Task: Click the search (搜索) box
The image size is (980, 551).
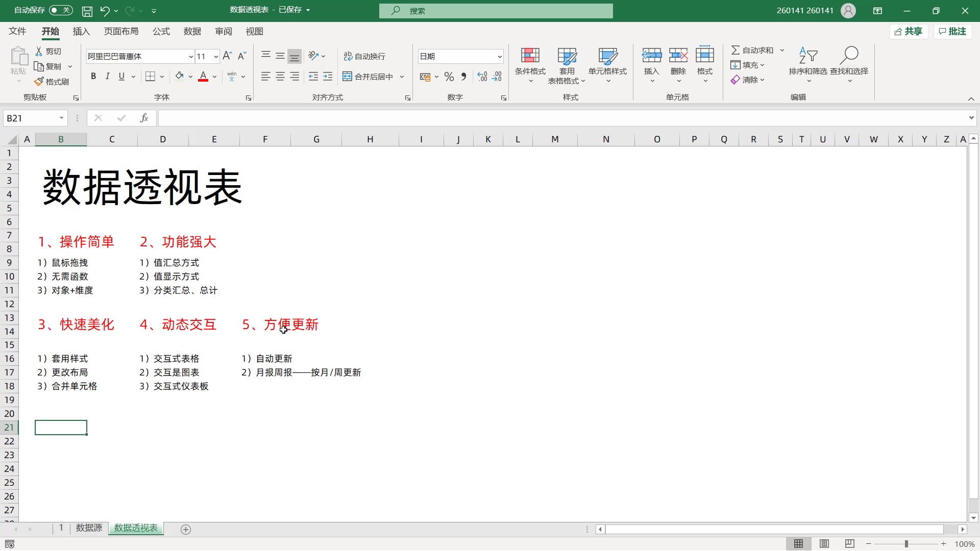Action: (x=496, y=11)
